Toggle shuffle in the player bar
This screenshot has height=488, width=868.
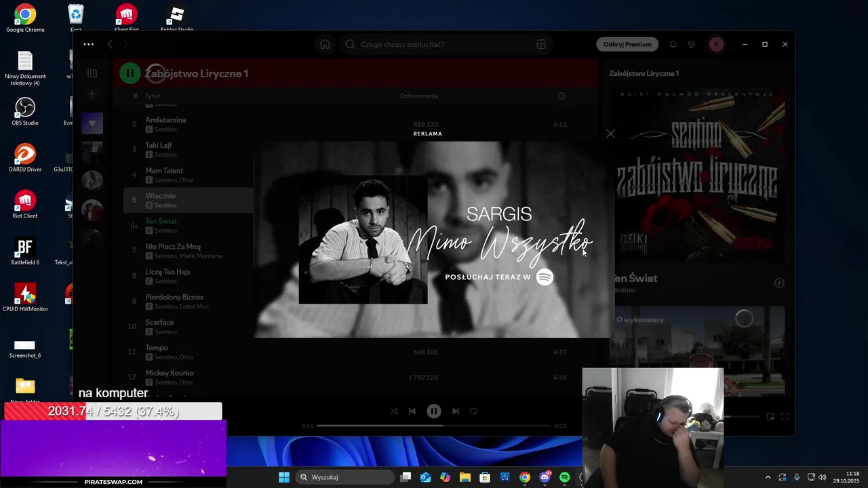point(394,411)
